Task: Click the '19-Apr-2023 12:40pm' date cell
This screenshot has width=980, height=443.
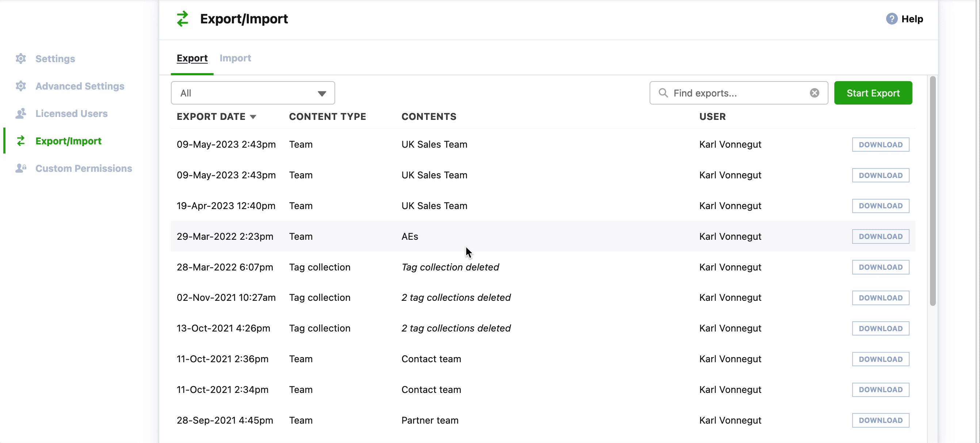Action: click(x=226, y=206)
